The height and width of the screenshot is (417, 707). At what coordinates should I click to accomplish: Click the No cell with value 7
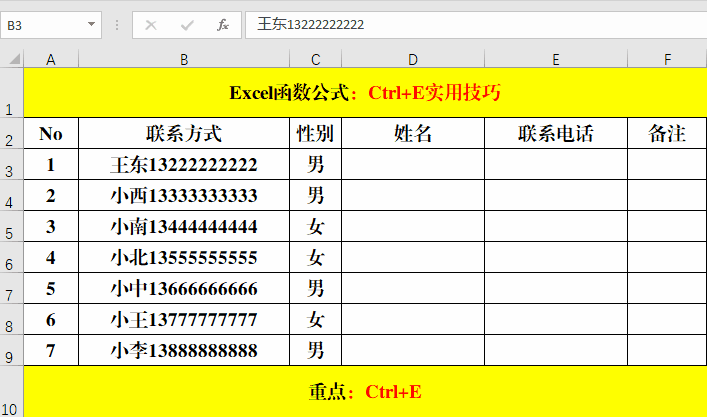pyautogui.click(x=51, y=350)
